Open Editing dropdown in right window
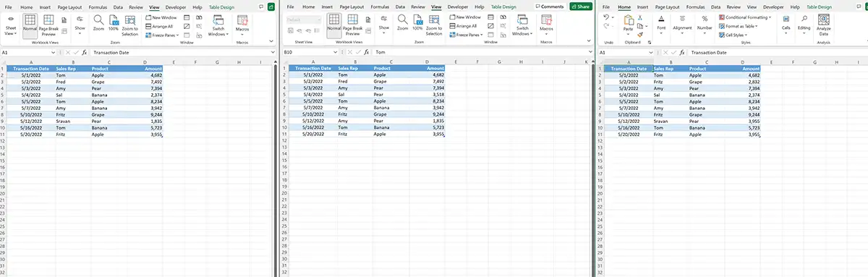The width and height of the screenshot is (868, 277). click(804, 25)
